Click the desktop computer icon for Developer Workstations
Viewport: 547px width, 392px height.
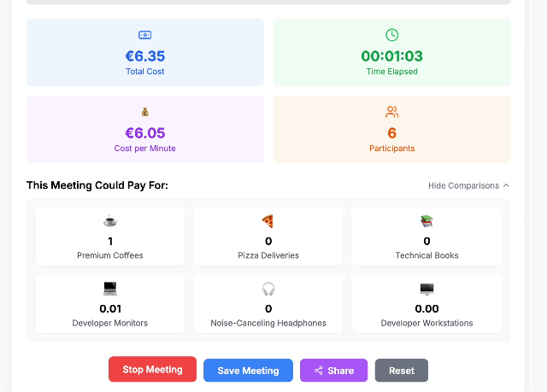pos(426,289)
